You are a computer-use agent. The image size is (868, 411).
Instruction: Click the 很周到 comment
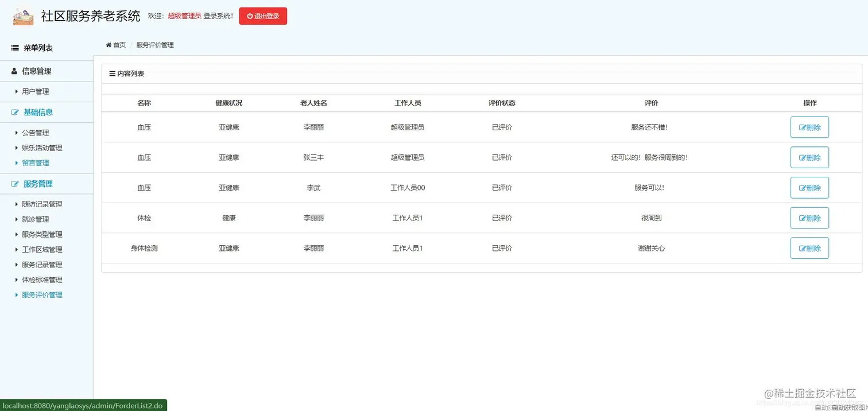pos(652,218)
